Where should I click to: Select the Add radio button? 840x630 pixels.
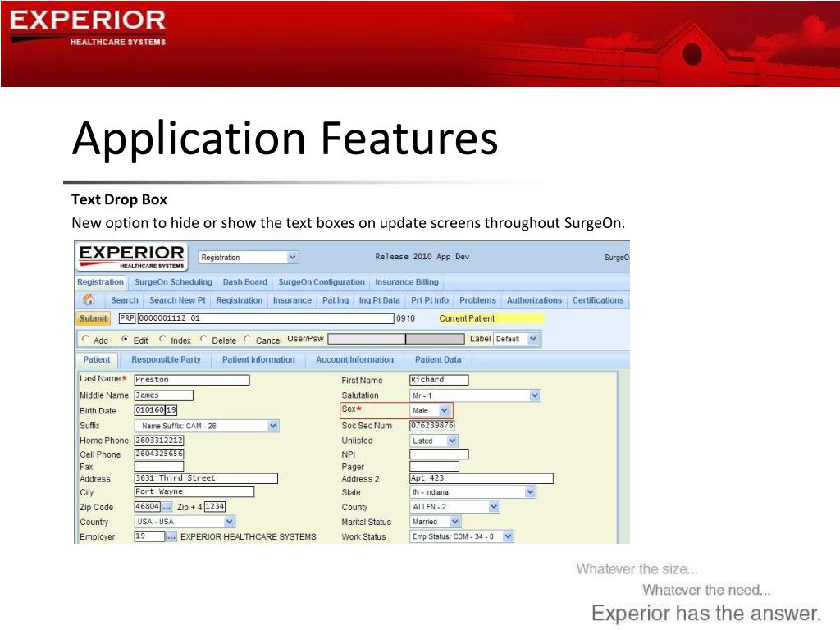pyautogui.click(x=85, y=339)
